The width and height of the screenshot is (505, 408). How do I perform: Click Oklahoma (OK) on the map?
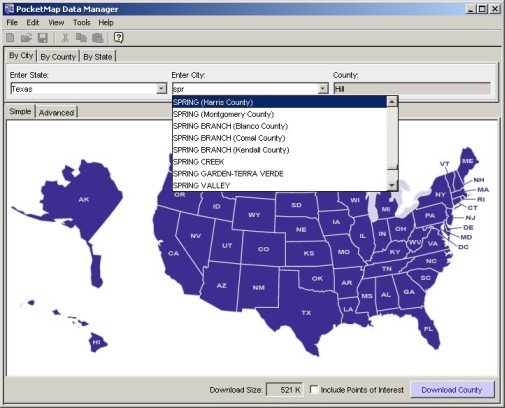pyautogui.click(x=317, y=278)
